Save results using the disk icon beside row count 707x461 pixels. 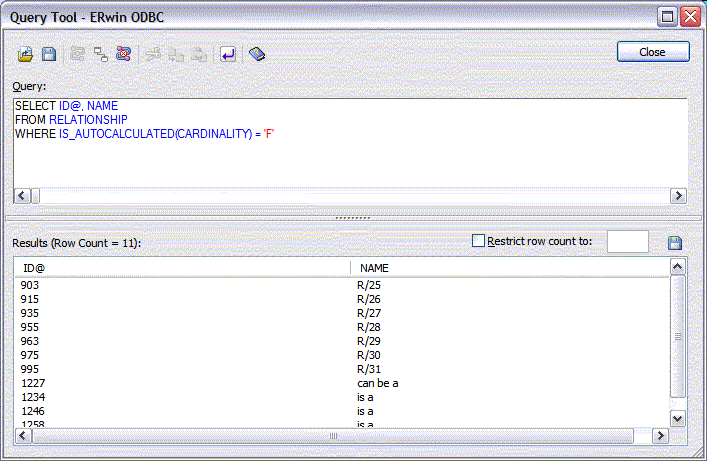click(x=674, y=243)
